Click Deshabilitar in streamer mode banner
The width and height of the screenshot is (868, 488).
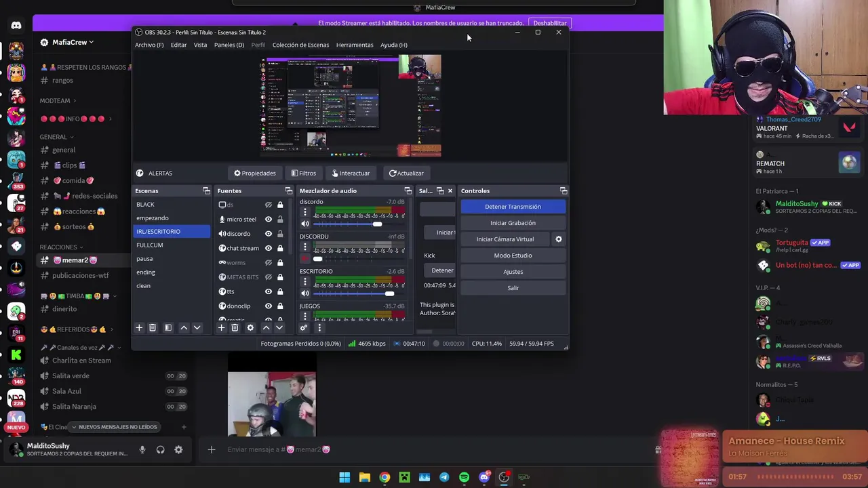pyautogui.click(x=549, y=23)
